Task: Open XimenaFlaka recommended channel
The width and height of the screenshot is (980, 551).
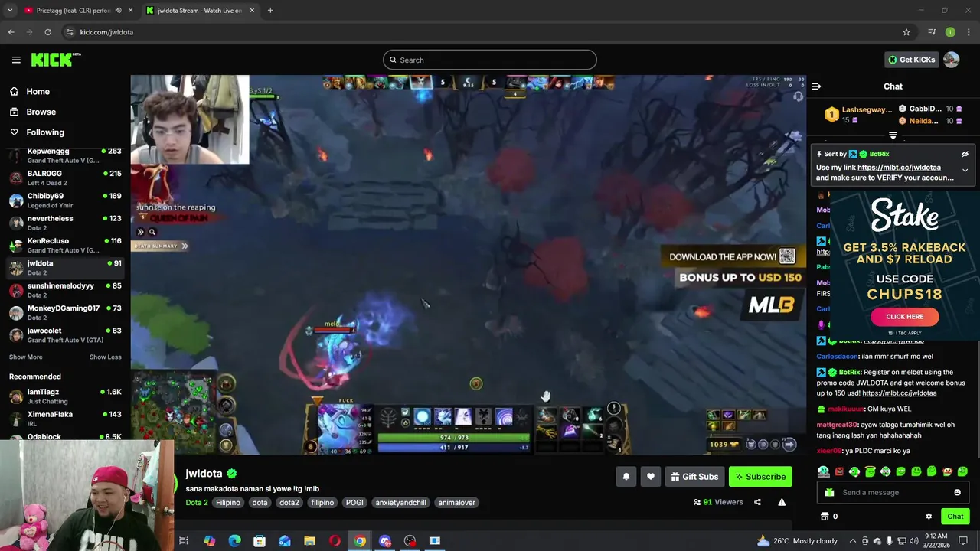Action: pos(65,419)
